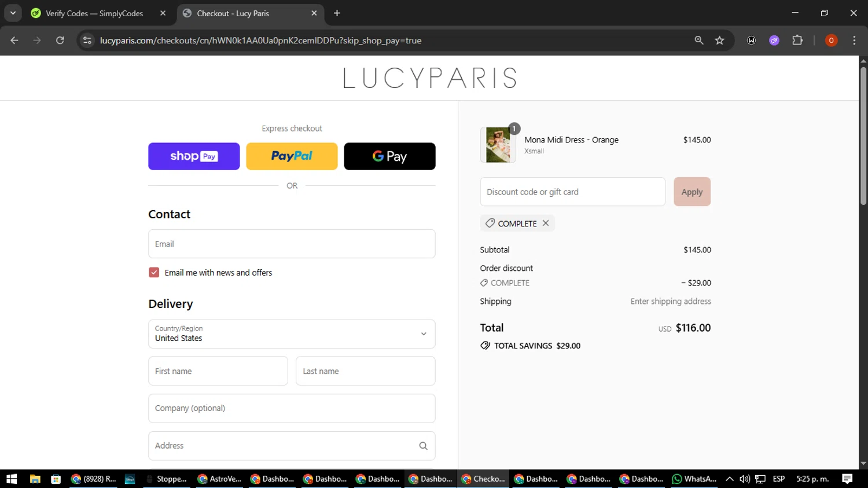Click the Company (optional) field

tap(292, 408)
